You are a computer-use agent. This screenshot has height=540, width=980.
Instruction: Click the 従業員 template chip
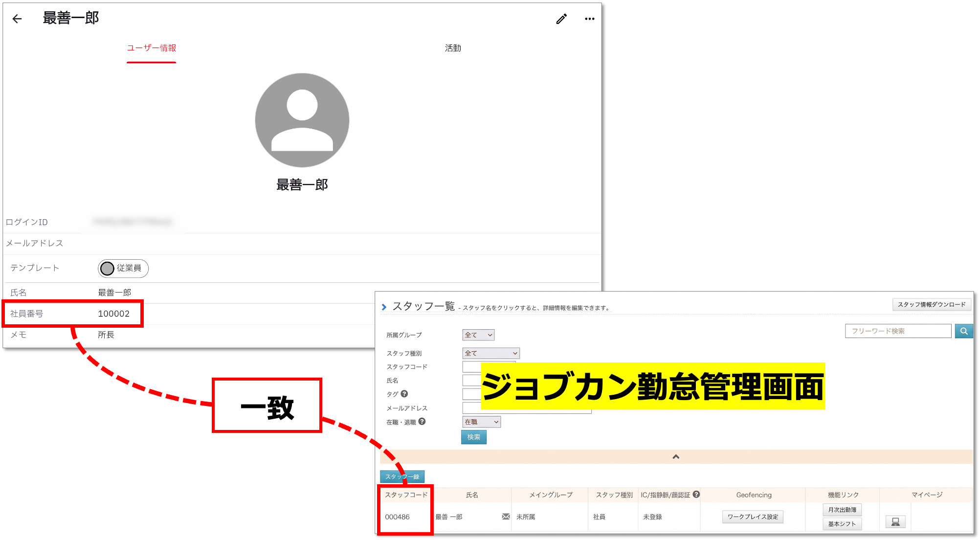(x=123, y=268)
